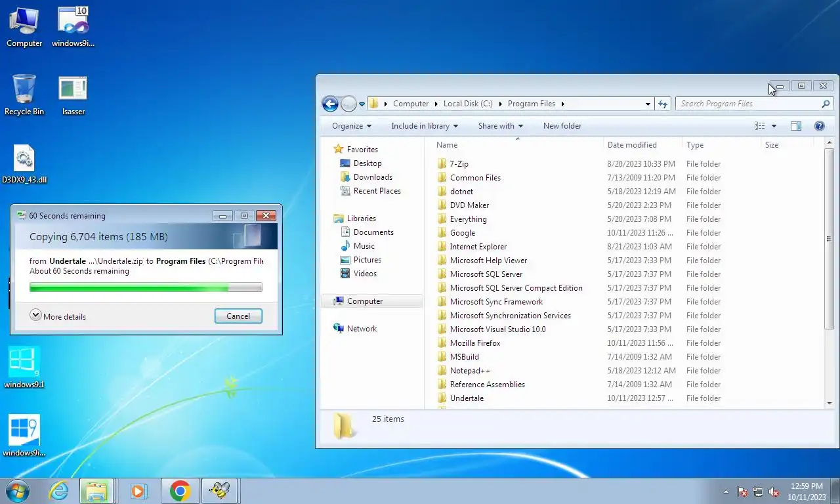Click the Search Program Files field
The width and height of the screenshot is (840, 504).
click(748, 104)
